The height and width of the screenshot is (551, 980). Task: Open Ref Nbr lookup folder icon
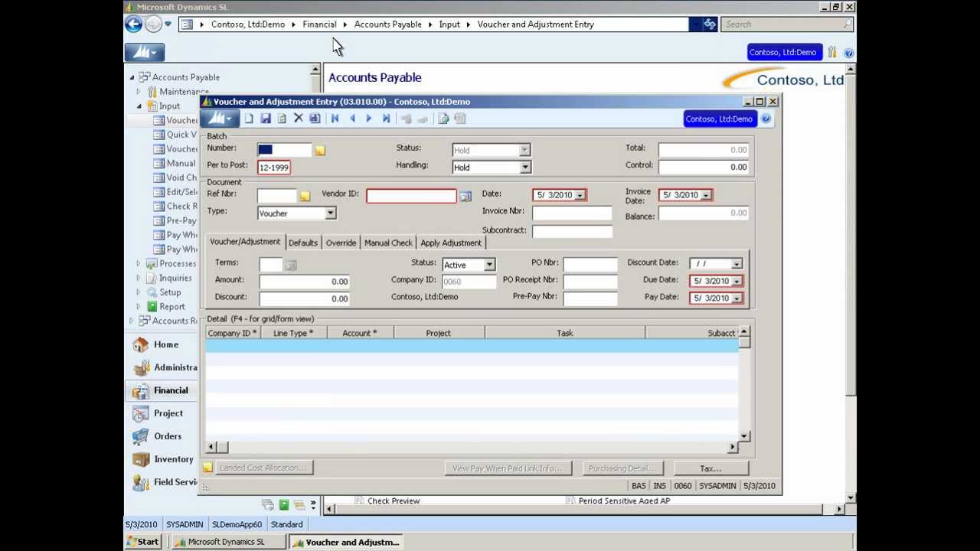(305, 197)
